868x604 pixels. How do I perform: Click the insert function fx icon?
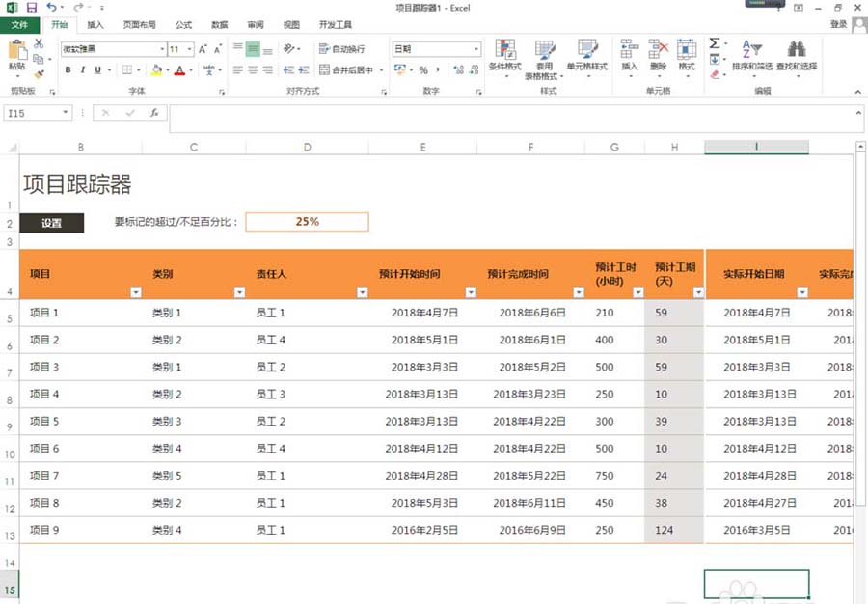(x=154, y=113)
